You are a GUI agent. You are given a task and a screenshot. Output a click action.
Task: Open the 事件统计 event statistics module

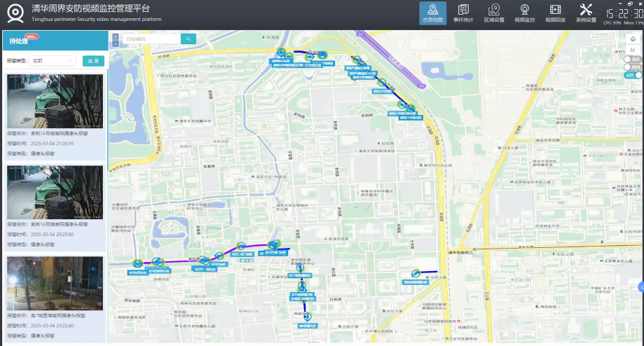pos(463,13)
